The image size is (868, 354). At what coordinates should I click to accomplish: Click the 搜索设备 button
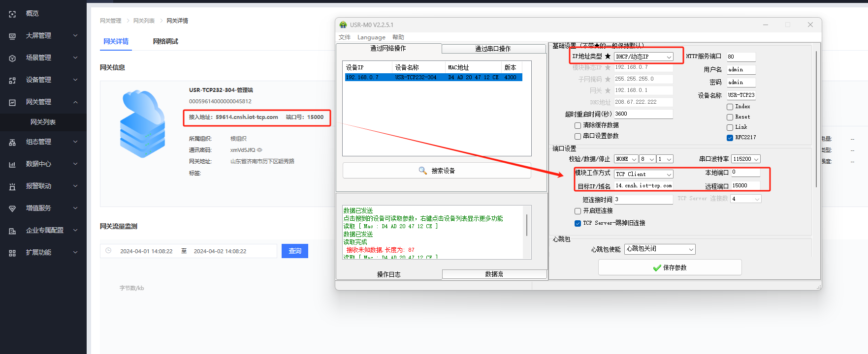click(x=437, y=171)
